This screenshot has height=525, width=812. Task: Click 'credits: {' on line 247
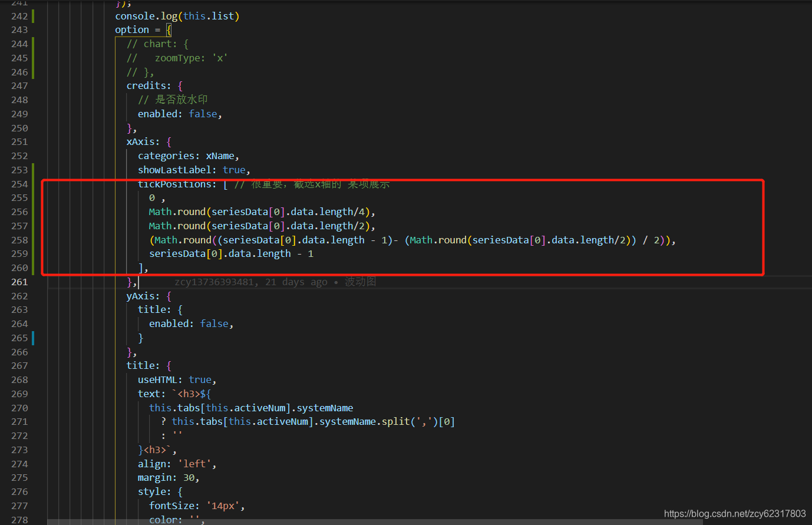(154, 85)
